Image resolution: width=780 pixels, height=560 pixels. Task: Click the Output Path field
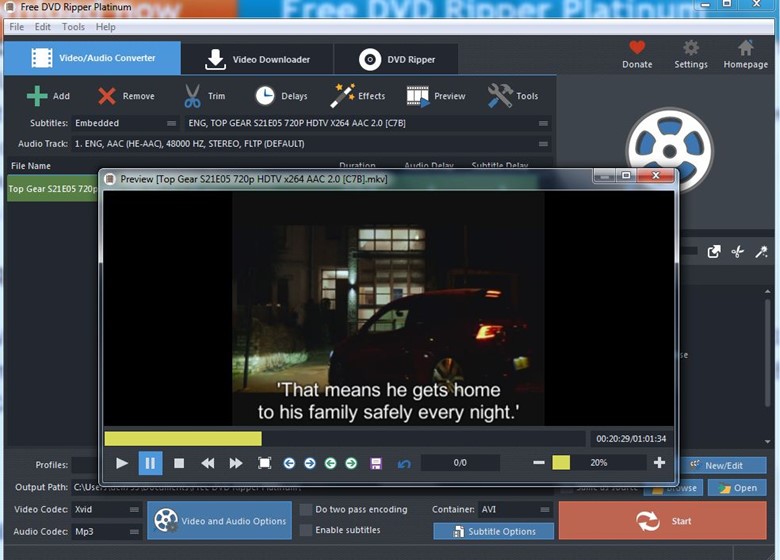point(312,487)
